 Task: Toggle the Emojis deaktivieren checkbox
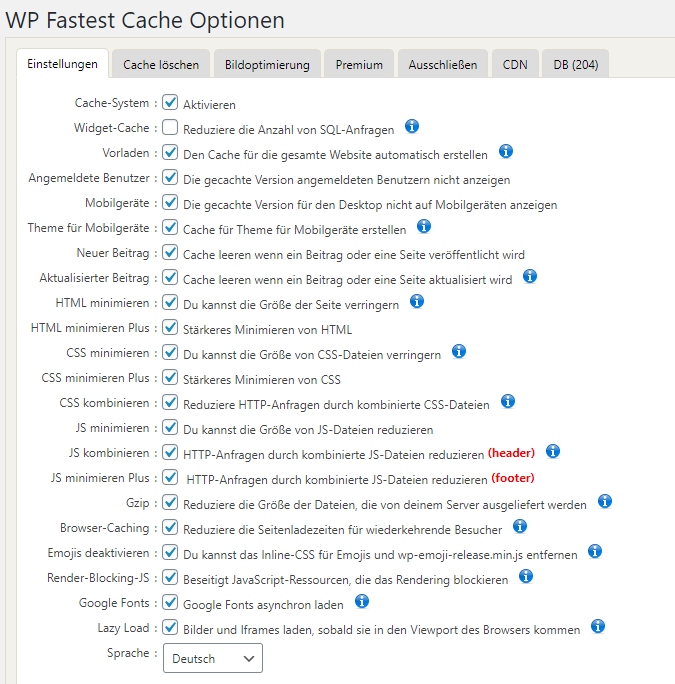170,552
